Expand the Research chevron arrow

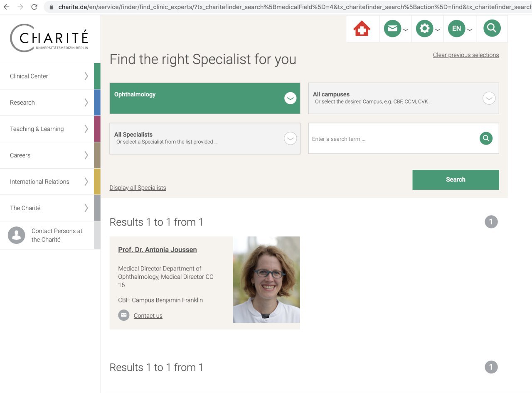(x=86, y=103)
